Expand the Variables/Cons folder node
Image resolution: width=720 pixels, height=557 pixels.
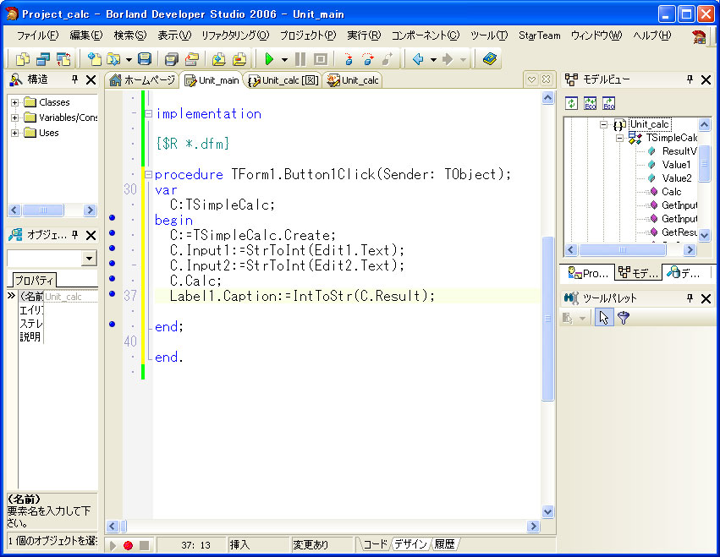(x=15, y=118)
